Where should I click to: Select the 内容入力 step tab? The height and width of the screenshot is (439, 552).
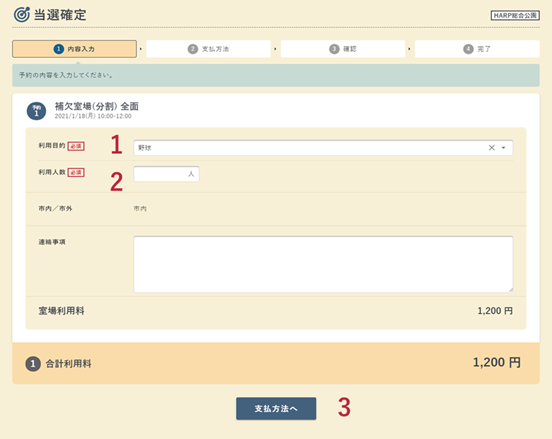pyautogui.click(x=74, y=49)
